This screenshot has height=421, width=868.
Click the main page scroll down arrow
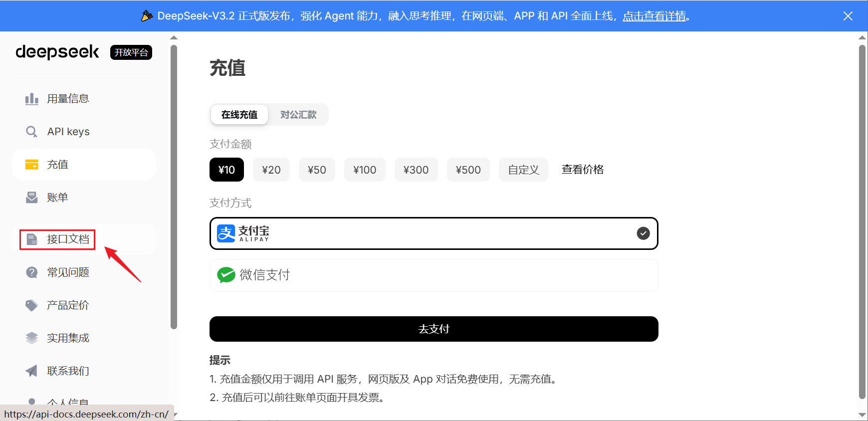pyautogui.click(x=862, y=415)
